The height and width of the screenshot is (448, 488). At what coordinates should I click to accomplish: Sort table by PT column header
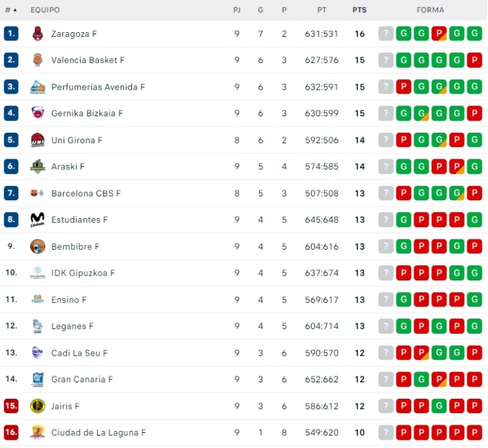coord(322,10)
